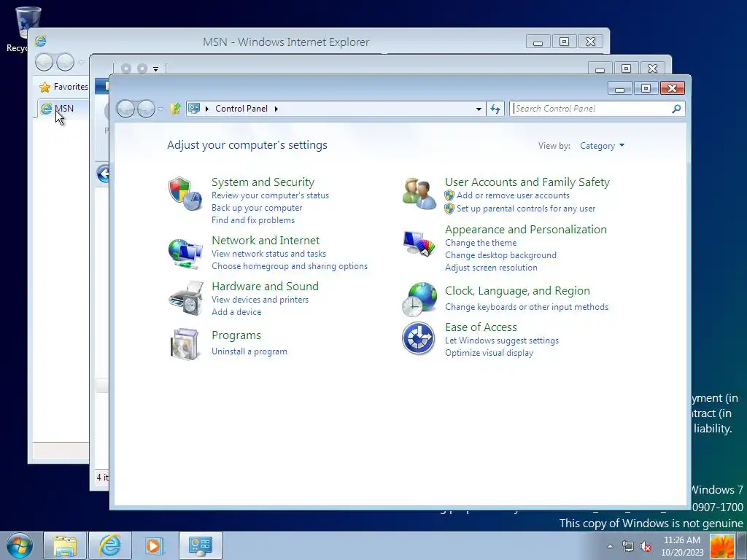Open Appearance and Personalization category
Screen dimensions: 747x560
pyautogui.click(x=526, y=230)
